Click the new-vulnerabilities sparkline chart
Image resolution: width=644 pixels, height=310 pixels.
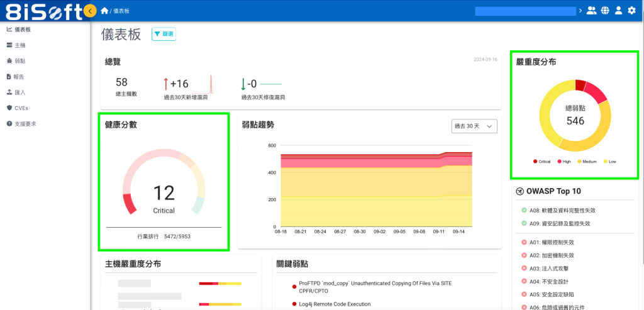[x=202, y=84]
